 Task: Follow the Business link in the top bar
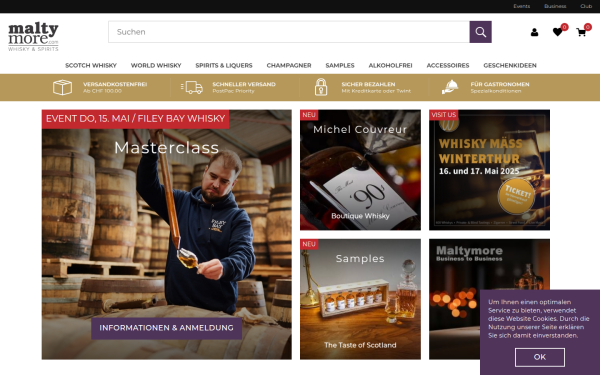tap(555, 6)
